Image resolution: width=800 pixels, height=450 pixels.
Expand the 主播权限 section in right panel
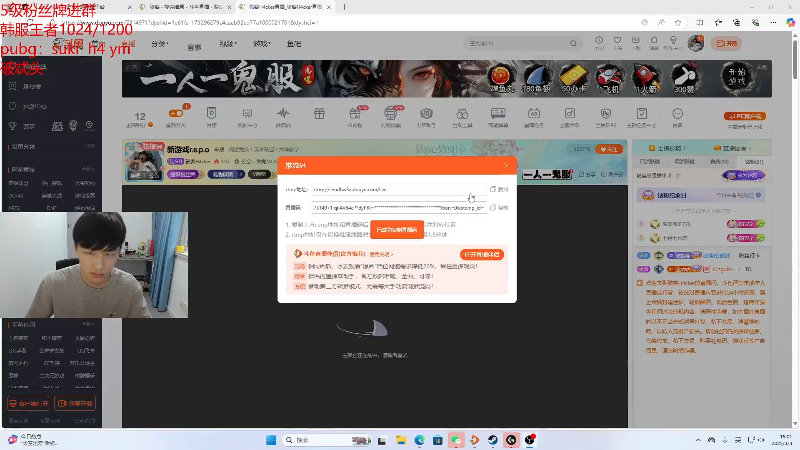pos(667,148)
